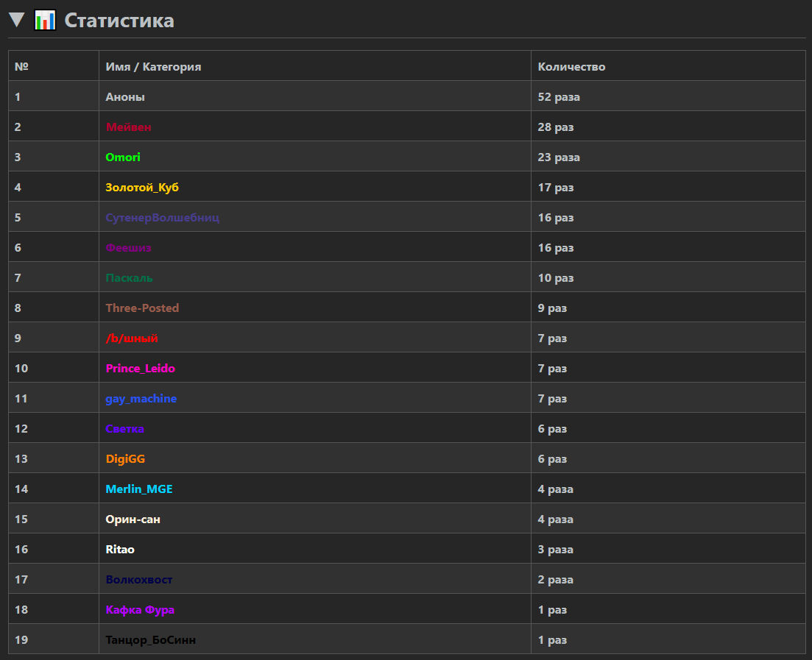
Task: Select the red /b/шный name
Action: pyautogui.click(x=132, y=338)
